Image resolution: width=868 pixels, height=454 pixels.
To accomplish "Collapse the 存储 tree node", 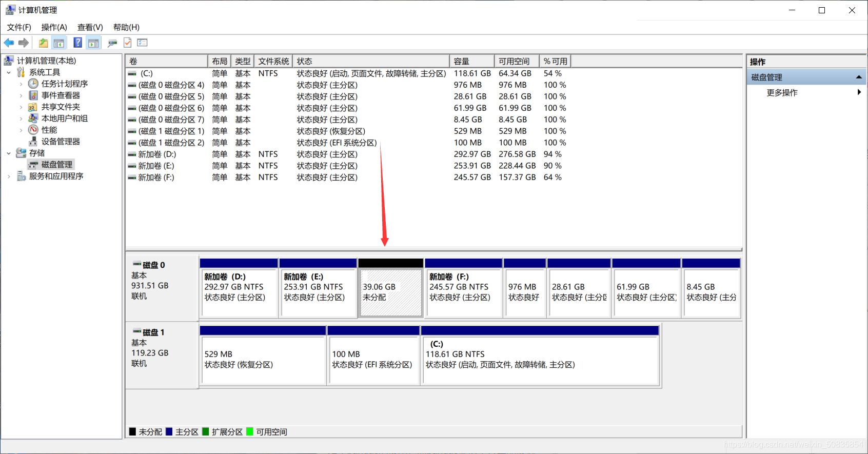I will click(9, 153).
